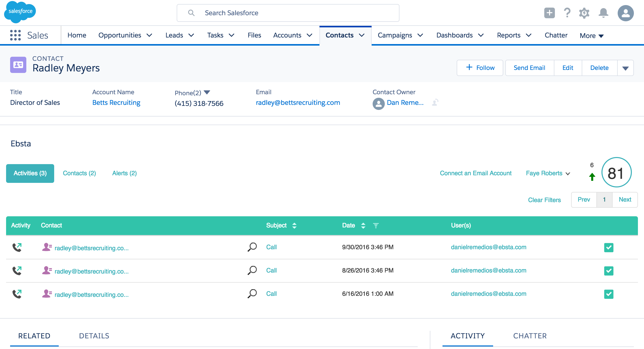
Task: Open the App Launcher grid icon
Action: point(15,35)
